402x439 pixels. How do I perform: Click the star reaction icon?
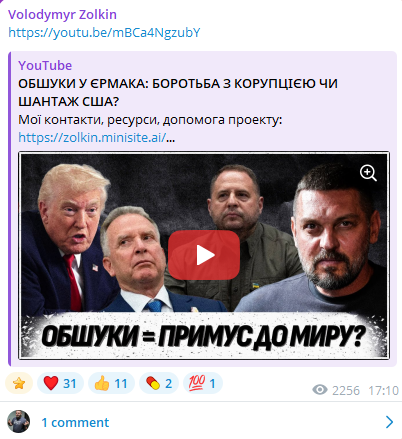[19, 383]
